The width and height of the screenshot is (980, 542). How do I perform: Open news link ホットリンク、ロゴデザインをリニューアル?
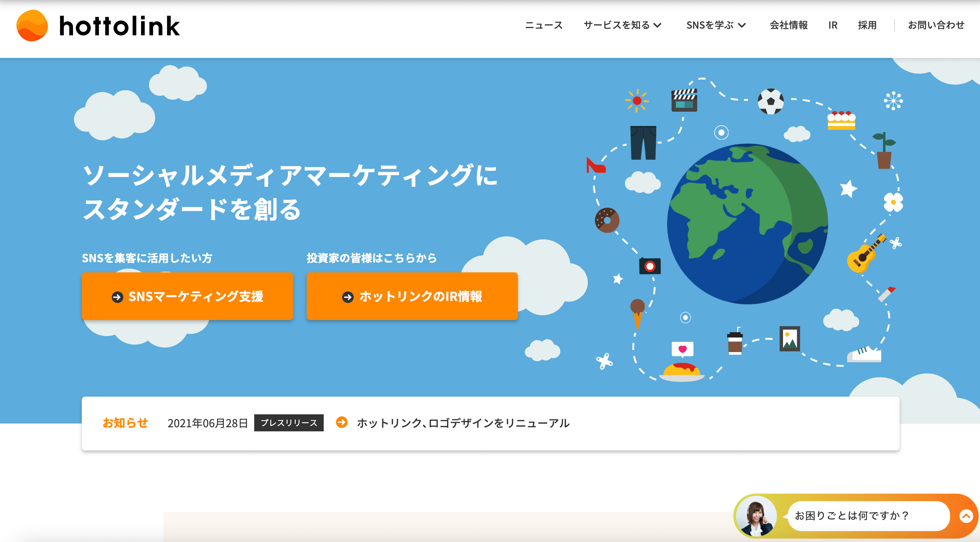click(x=463, y=423)
